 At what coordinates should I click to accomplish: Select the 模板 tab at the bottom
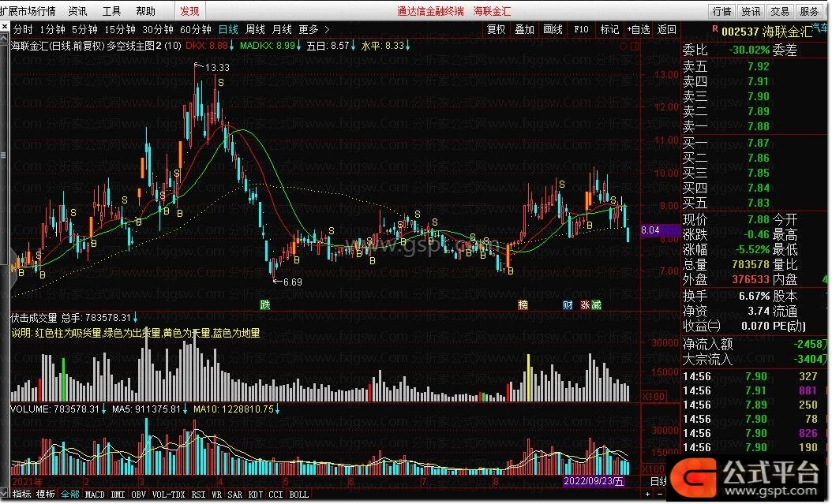[46, 495]
